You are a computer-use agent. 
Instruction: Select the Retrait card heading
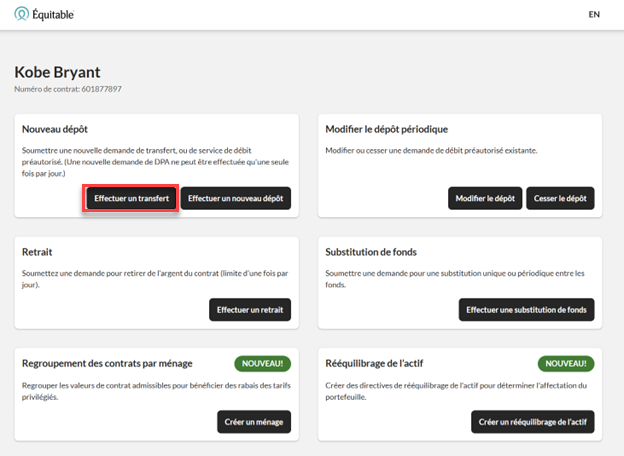39,252
